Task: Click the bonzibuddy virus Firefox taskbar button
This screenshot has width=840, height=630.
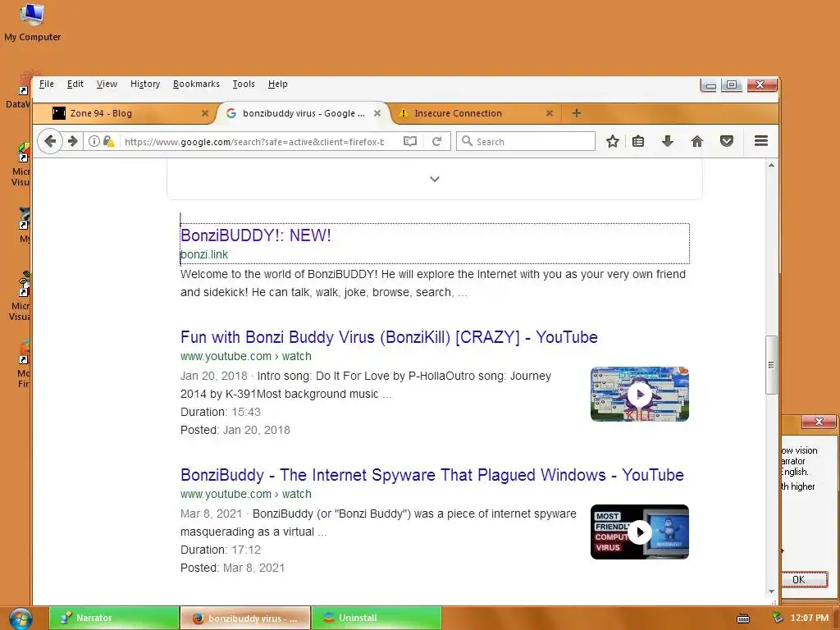Action: pyautogui.click(x=245, y=619)
